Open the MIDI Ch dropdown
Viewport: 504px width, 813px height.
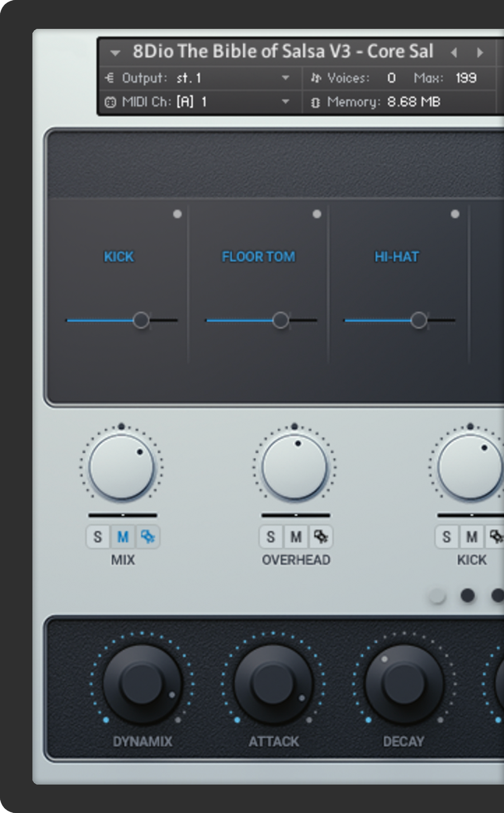point(286,102)
